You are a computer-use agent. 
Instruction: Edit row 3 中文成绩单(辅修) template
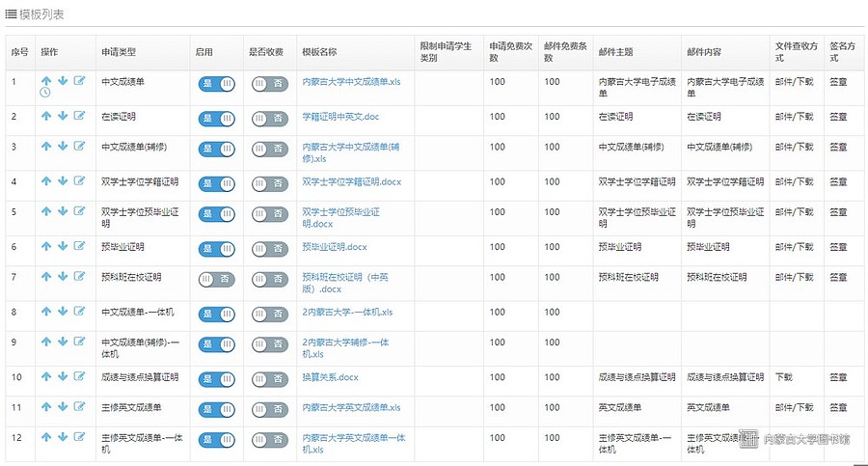pos(79,147)
